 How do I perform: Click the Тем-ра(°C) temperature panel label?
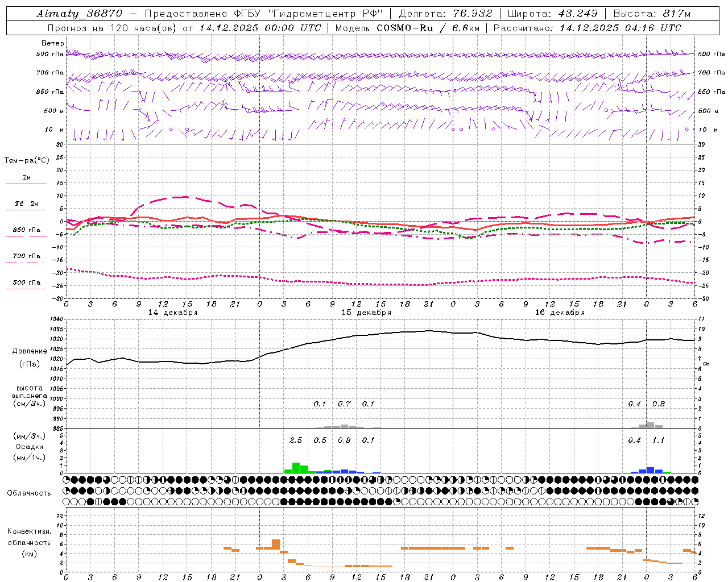pyautogui.click(x=27, y=161)
